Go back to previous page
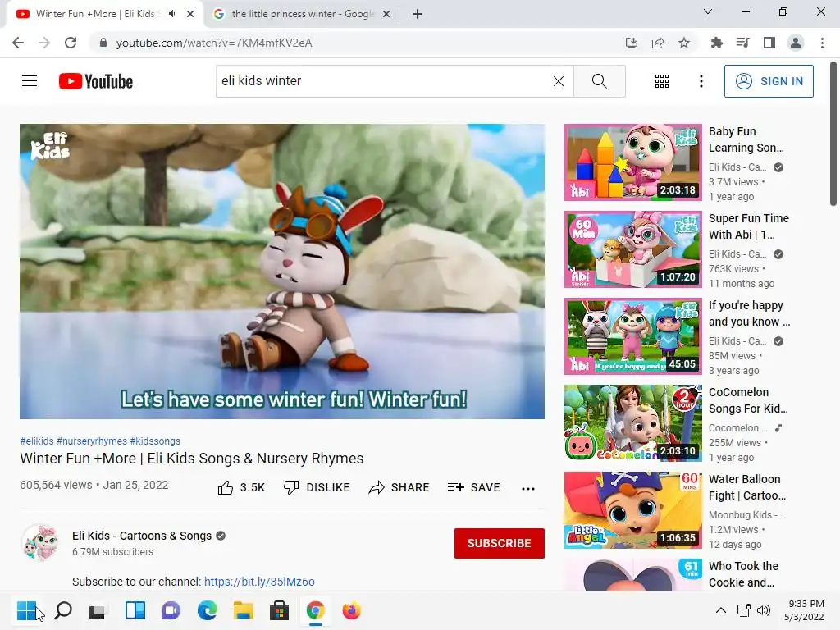The height and width of the screenshot is (630, 840). pos(18,43)
